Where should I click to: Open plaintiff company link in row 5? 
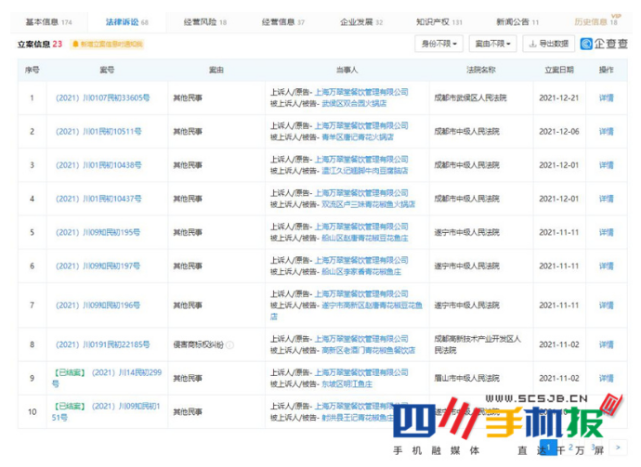(x=361, y=227)
